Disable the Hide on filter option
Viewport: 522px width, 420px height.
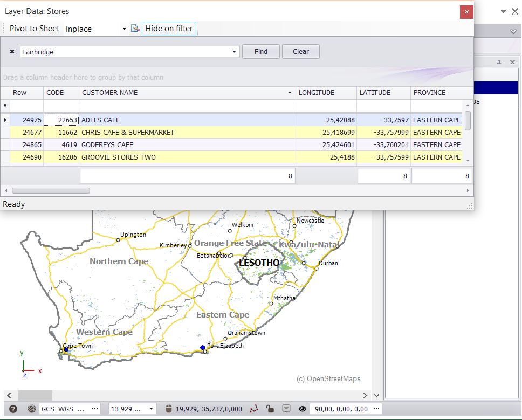(x=168, y=28)
